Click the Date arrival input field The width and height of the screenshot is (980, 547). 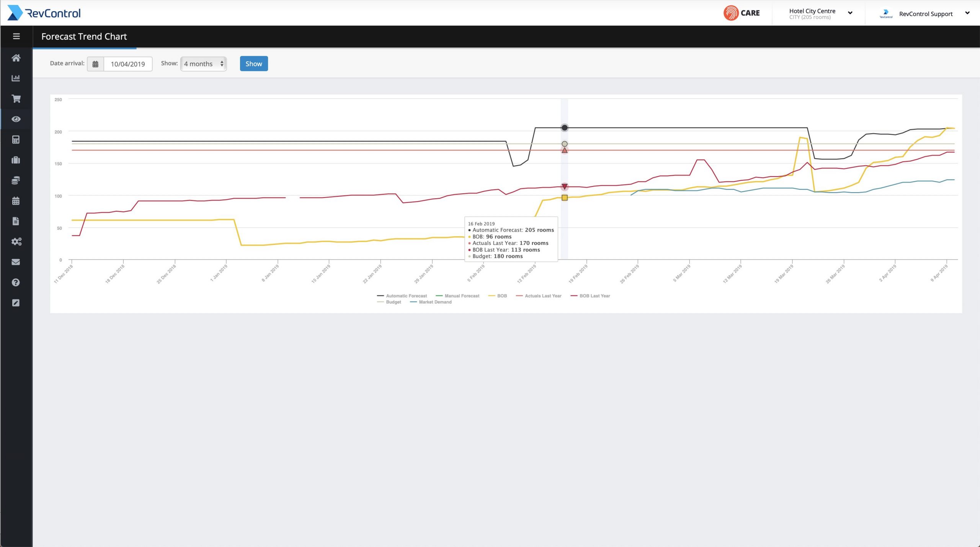pyautogui.click(x=128, y=64)
